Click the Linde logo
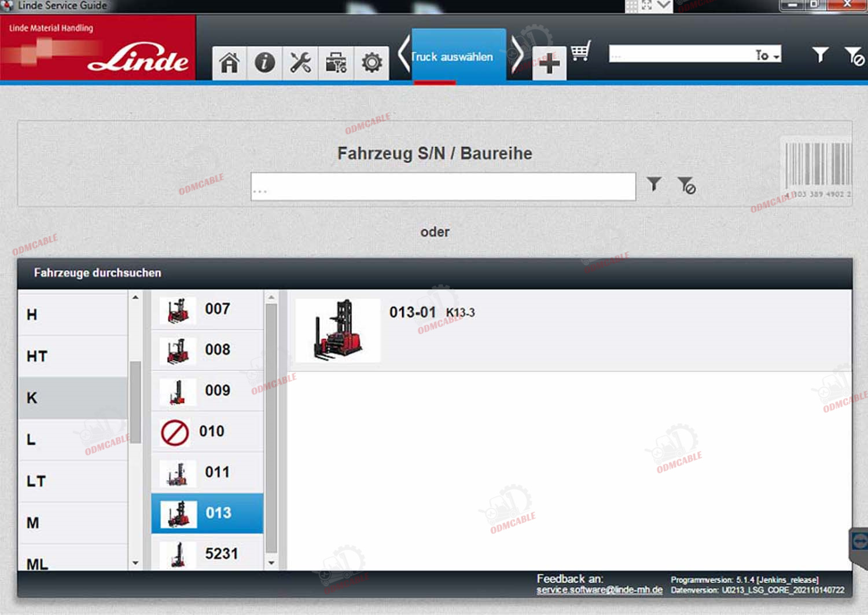This screenshot has width=868, height=615. pos(138,58)
